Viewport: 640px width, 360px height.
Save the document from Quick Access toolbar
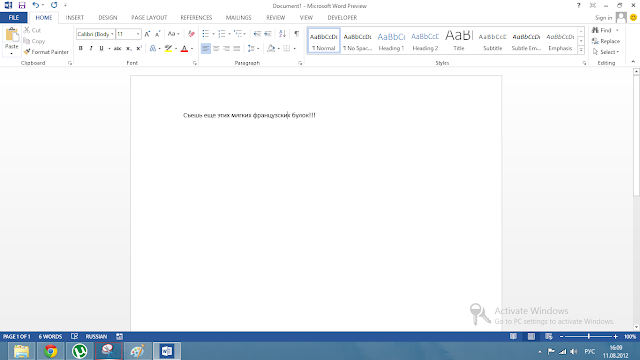[22, 5]
